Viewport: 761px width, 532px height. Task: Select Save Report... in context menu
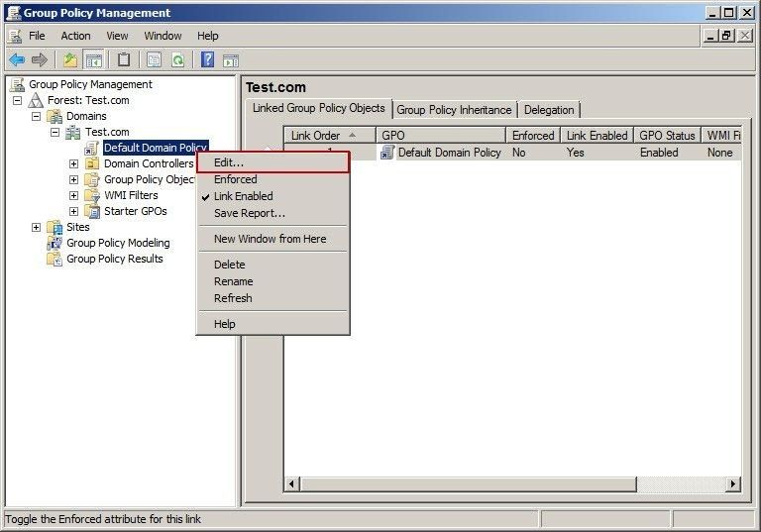(x=272, y=213)
